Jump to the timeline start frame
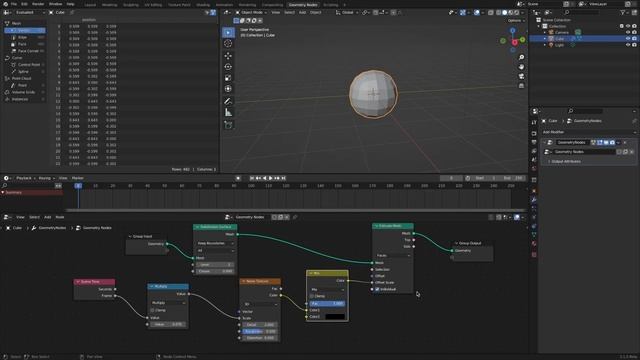 252,178
